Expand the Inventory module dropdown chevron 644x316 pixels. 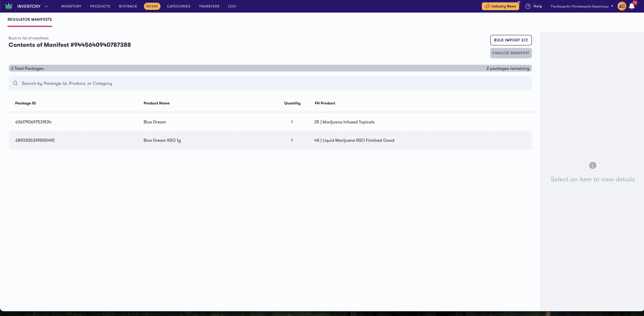tap(46, 6)
